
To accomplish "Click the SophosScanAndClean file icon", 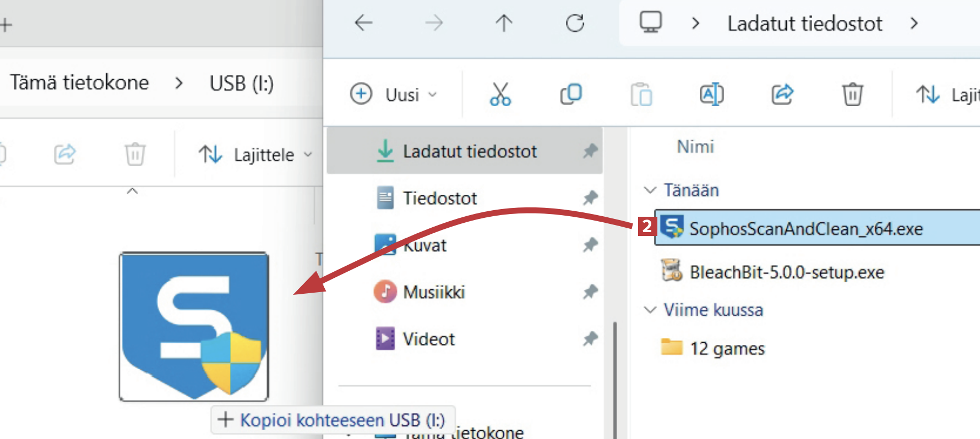I will [x=672, y=227].
